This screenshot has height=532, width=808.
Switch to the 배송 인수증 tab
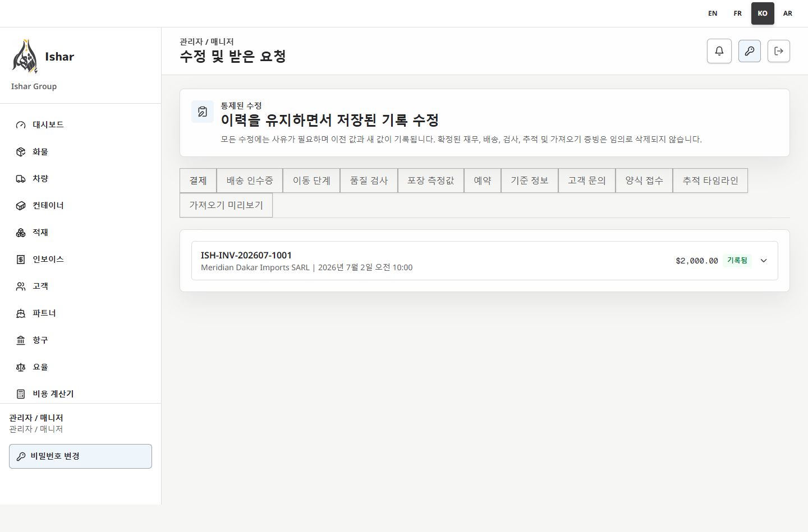[x=250, y=181]
